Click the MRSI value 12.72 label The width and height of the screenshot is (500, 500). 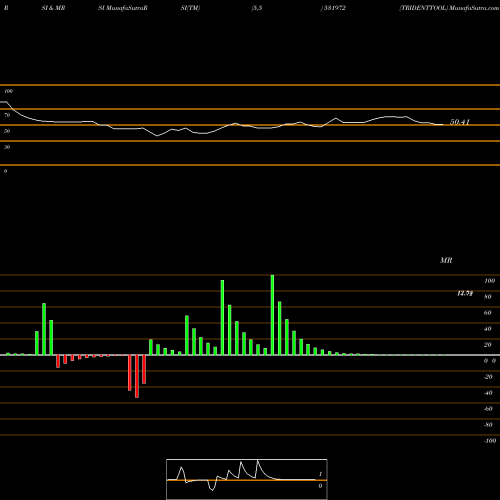(x=465, y=293)
